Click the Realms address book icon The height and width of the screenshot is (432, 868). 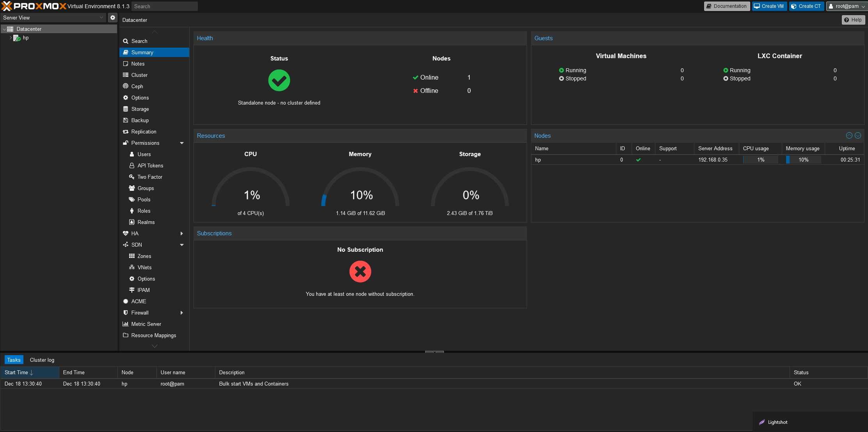(132, 222)
